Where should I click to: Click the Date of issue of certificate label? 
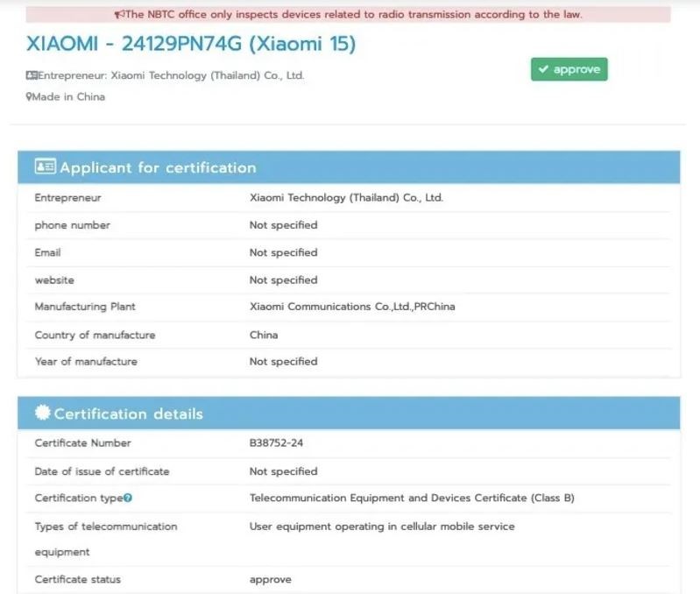click(102, 471)
